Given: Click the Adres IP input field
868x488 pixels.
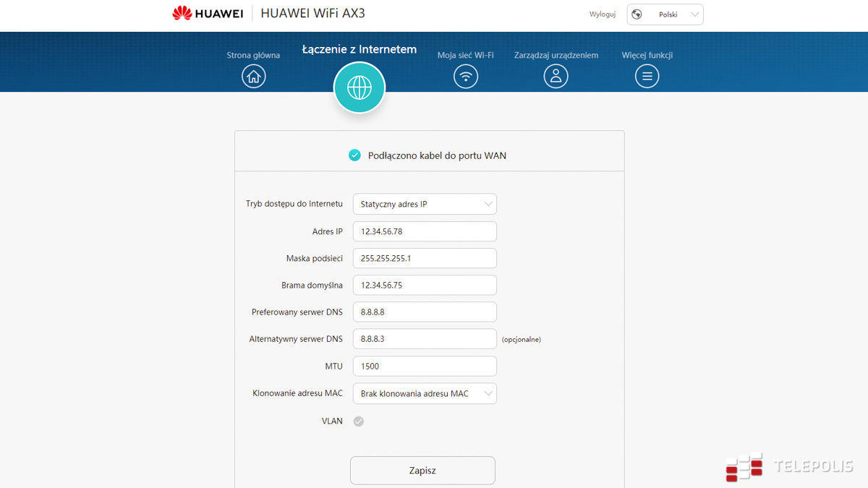Looking at the screenshot, I should click(x=425, y=231).
